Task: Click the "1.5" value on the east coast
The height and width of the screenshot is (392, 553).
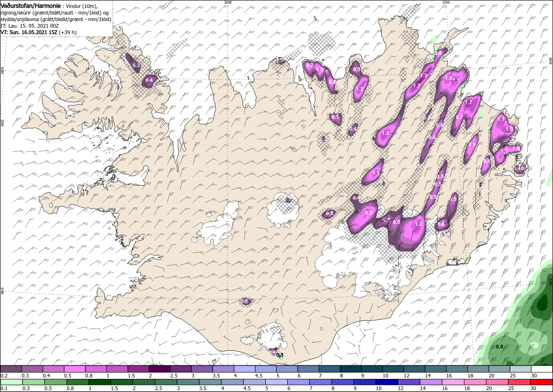Action: tap(509, 129)
